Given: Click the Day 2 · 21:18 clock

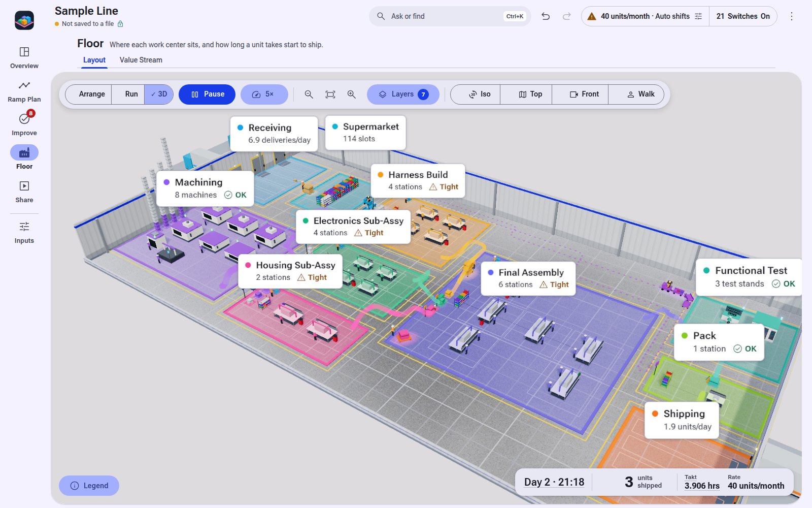Looking at the screenshot, I should 554,482.
